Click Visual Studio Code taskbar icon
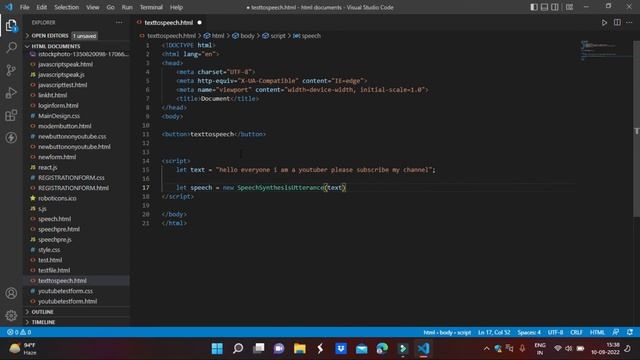The height and width of the screenshot is (360, 640). pyautogui.click(x=423, y=349)
